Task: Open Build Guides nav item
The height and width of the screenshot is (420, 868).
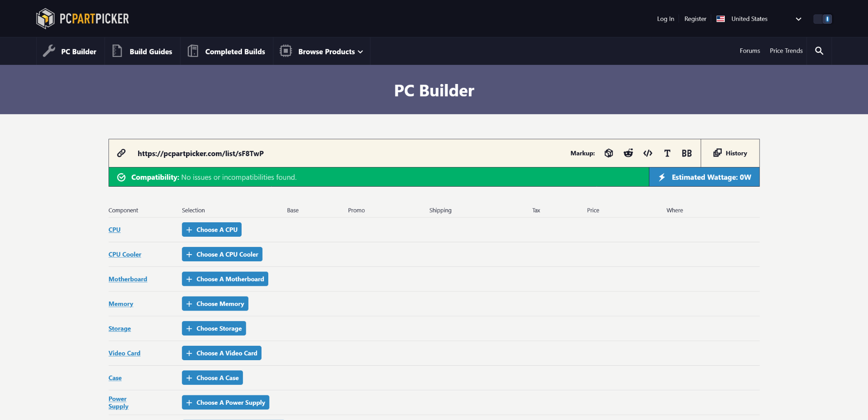Action: 142,51
